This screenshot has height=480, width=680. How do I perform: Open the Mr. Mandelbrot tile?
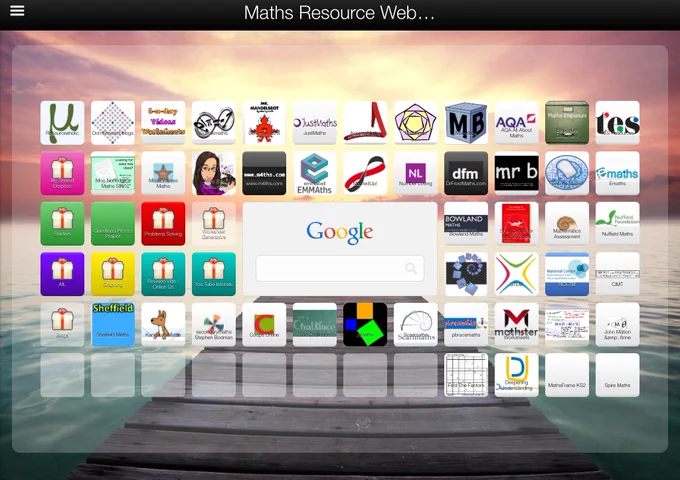pyautogui.click(x=264, y=123)
